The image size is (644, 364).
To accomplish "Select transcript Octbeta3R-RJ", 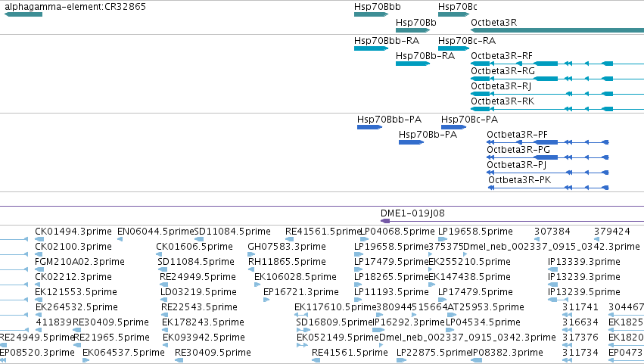I will (557, 94).
